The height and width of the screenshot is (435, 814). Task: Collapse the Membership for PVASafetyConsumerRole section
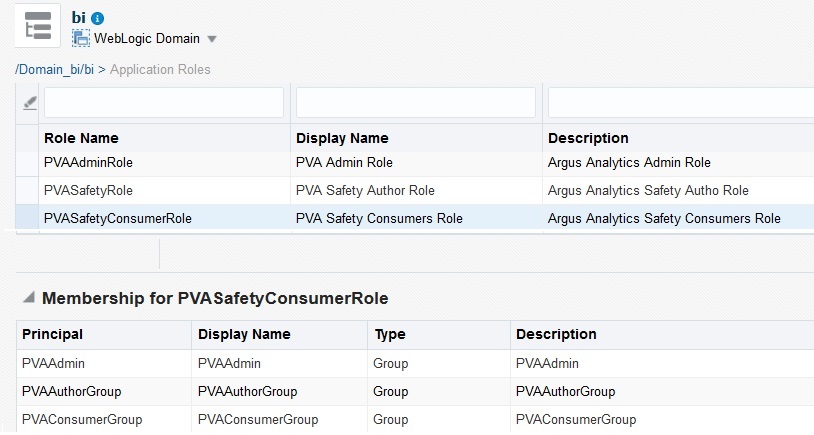point(28,298)
